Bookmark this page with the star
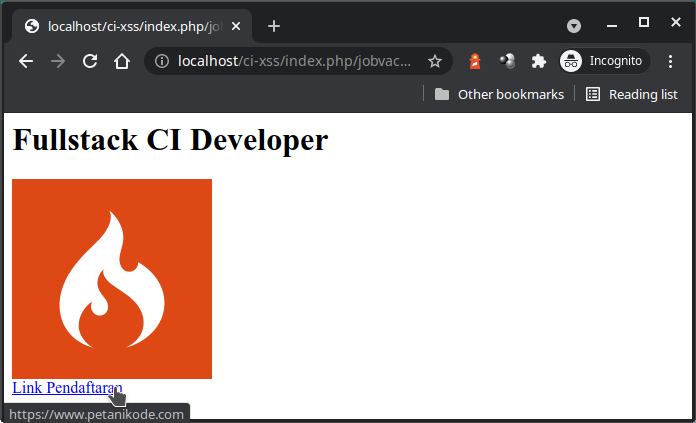Viewport: 696px width, 423px height. [435, 61]
